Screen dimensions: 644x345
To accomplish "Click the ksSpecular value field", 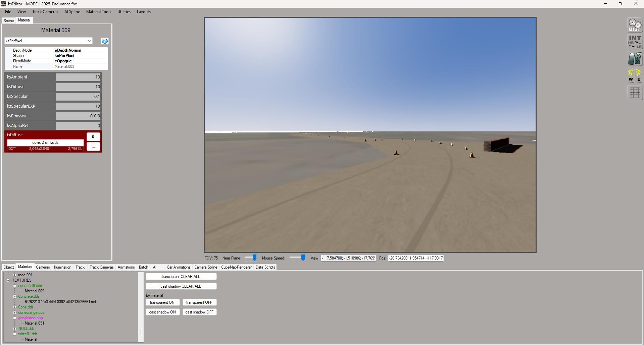I will click(78, 97).
